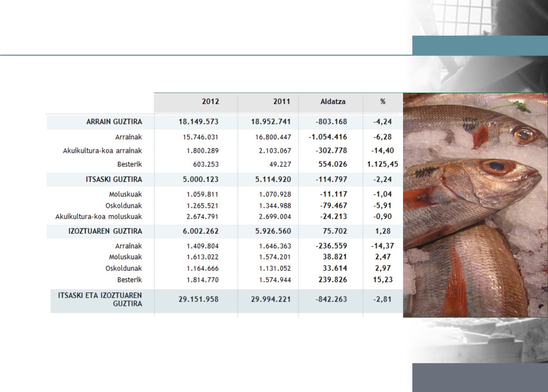Click the Akuikultura-koa arrainak row label
Screen dimensions: 548x392
(x=102, y=151)
